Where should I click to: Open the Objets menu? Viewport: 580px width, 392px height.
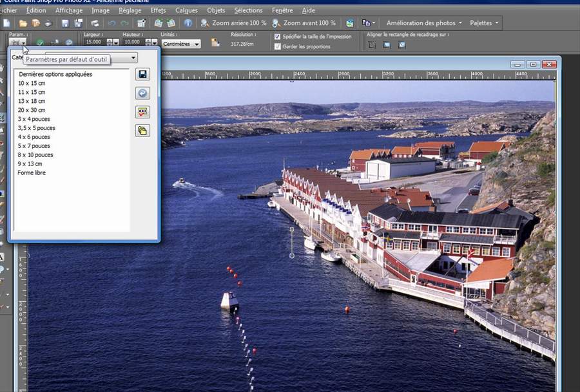[x=216, y=10]
